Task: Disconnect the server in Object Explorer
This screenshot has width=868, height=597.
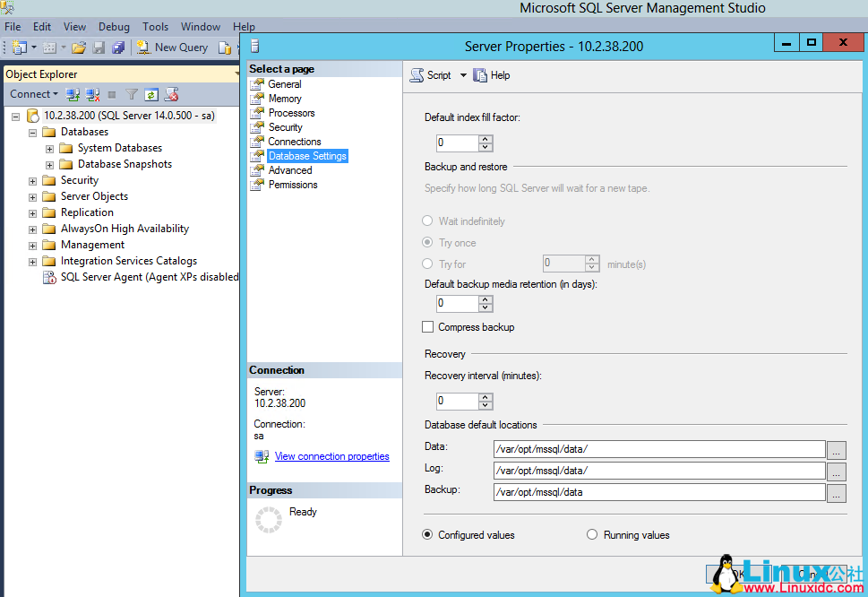Action: [92, 94]
